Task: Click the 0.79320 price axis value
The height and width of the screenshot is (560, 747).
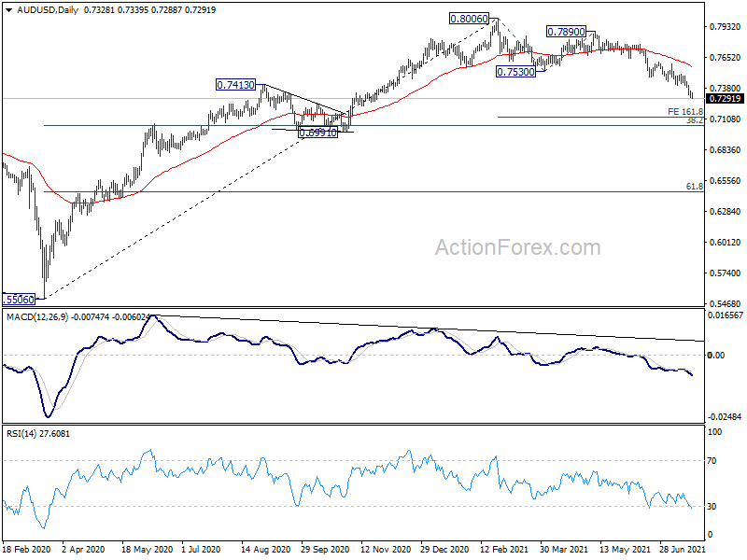Action: point(726,27)
